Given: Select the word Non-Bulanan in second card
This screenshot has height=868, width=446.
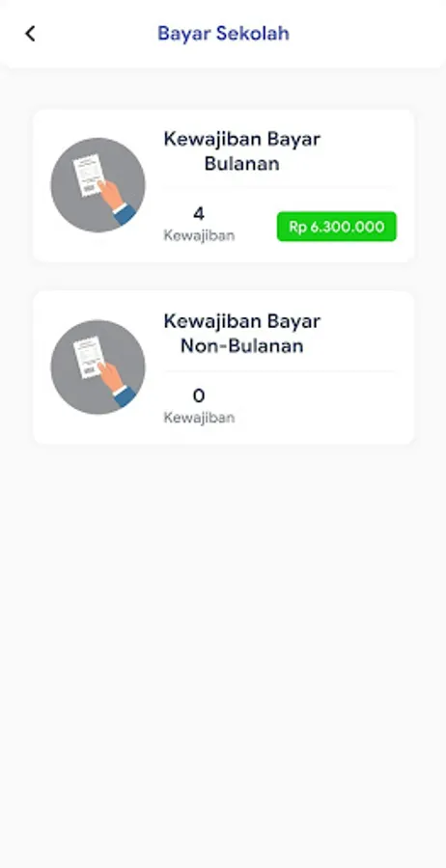Looking at the screenshot, I should click(242, 346).
